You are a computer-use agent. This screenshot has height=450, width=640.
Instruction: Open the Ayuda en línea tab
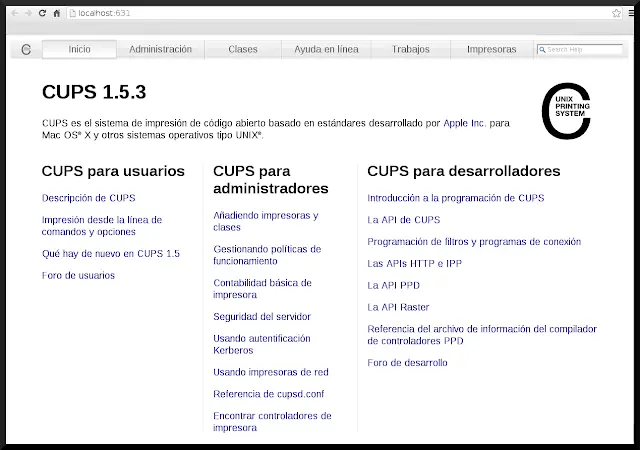326,49
